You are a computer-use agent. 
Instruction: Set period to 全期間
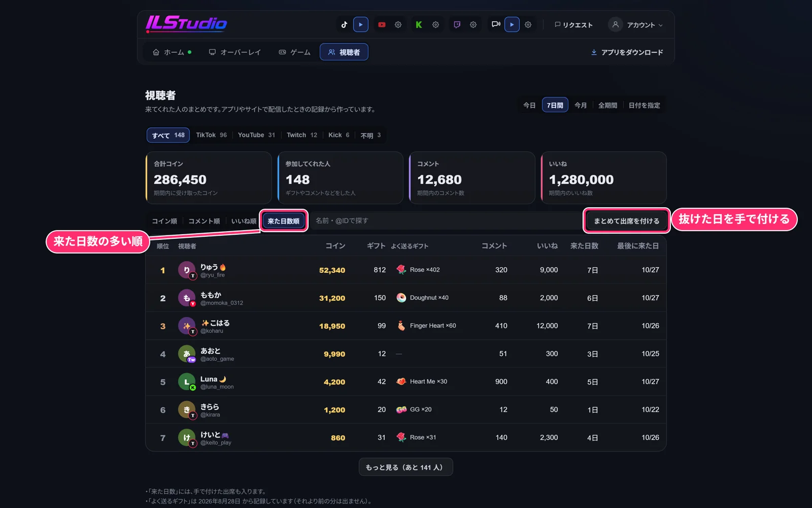pos(607,105)
